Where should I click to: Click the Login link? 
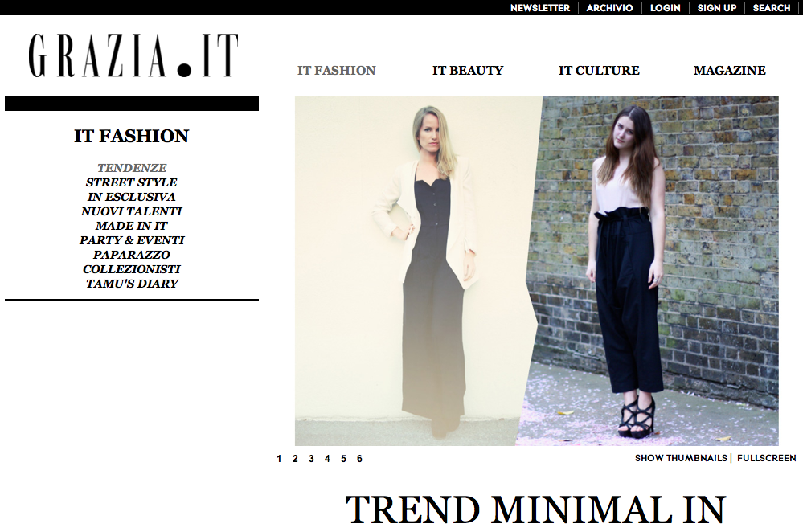[666, 8]
